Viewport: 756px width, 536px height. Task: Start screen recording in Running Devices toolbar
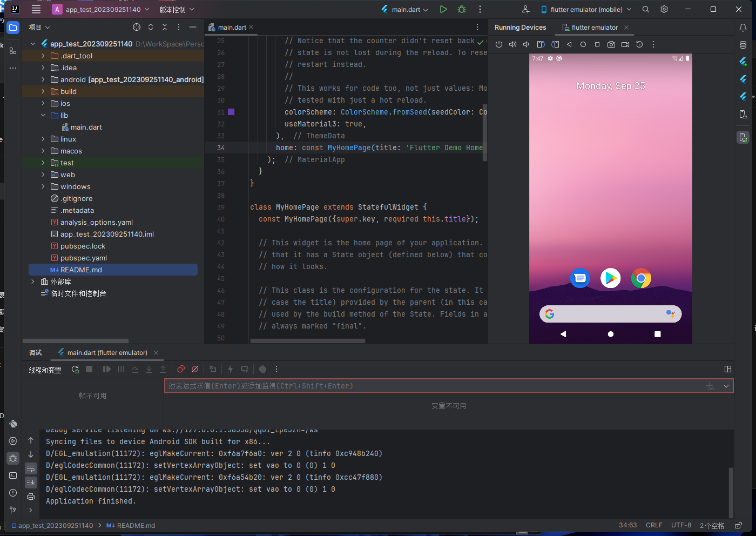[x=625, y=44]
